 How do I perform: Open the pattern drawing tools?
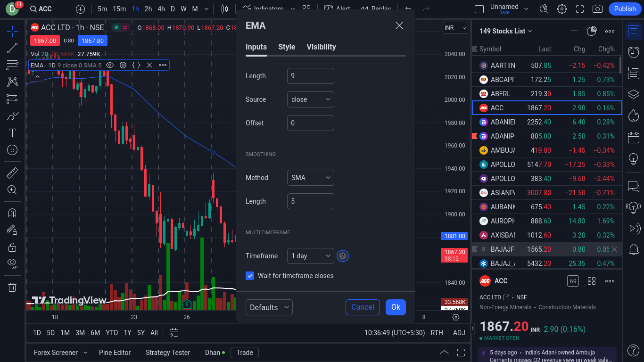click(12, 82)
